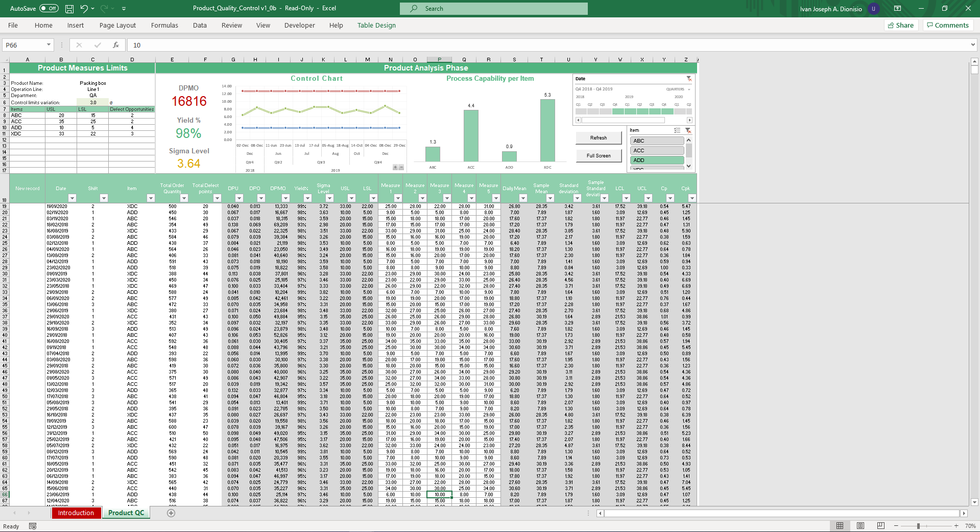Screen dimensions: 980x532
Task: Open the DPMO column filter dropdown
Action: point(285,198)
